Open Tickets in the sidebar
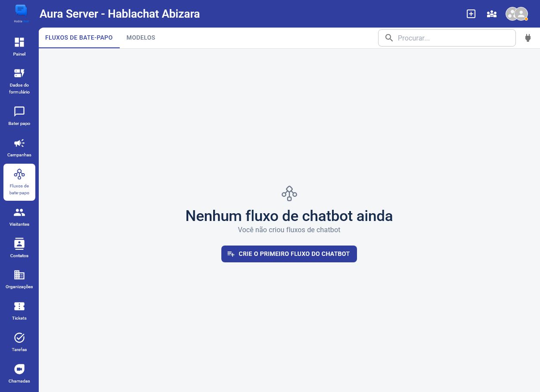Viewport: 540px width, 392px height. point(19,311)
